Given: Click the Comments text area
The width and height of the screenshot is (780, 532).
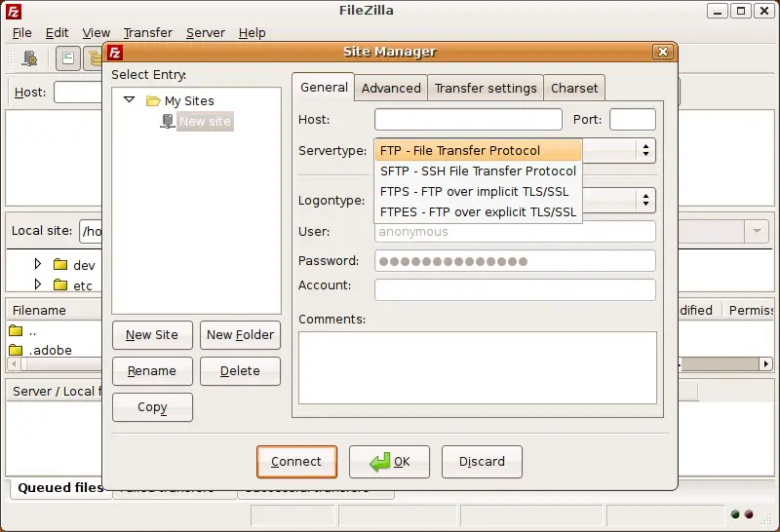Looking at the screenshot, I should (x=478, y=368).
